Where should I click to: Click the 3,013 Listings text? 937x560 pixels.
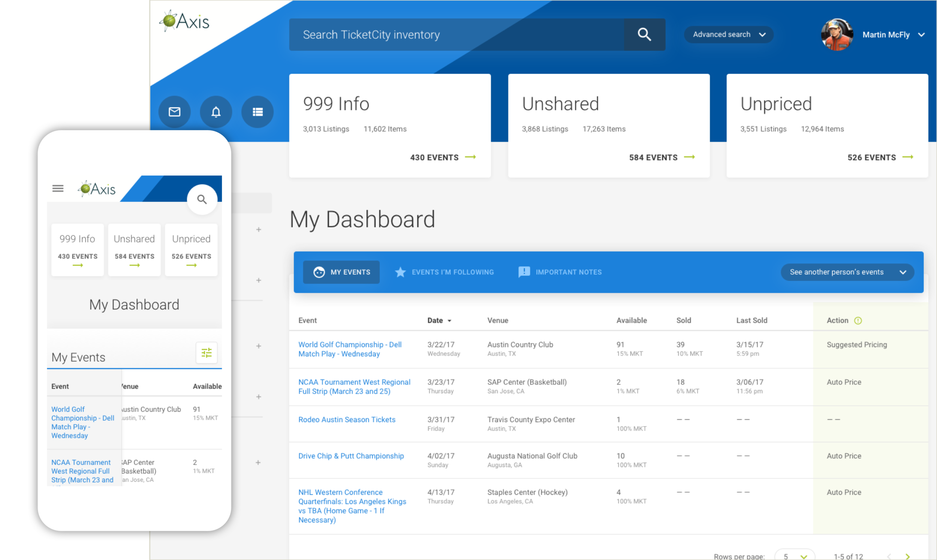click(x=326, y=129)
